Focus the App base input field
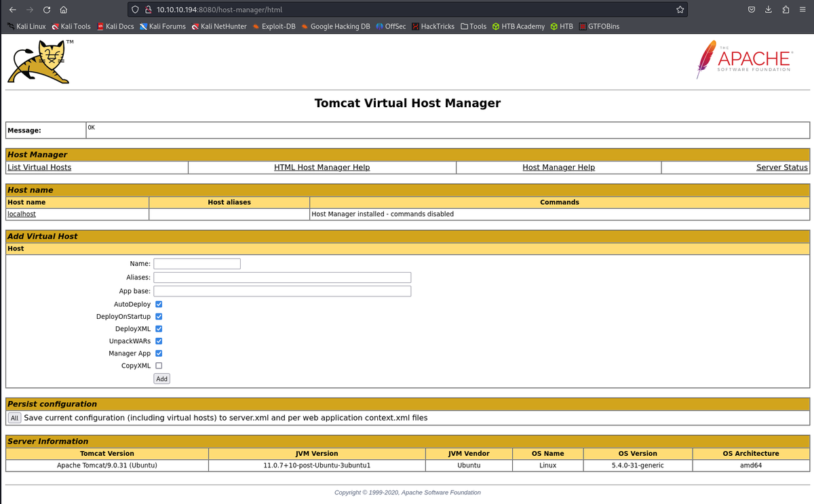 [282, 291]
